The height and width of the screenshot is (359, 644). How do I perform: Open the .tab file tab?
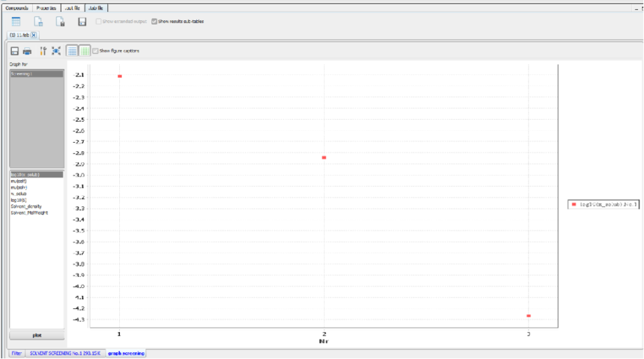coord(96,7)
